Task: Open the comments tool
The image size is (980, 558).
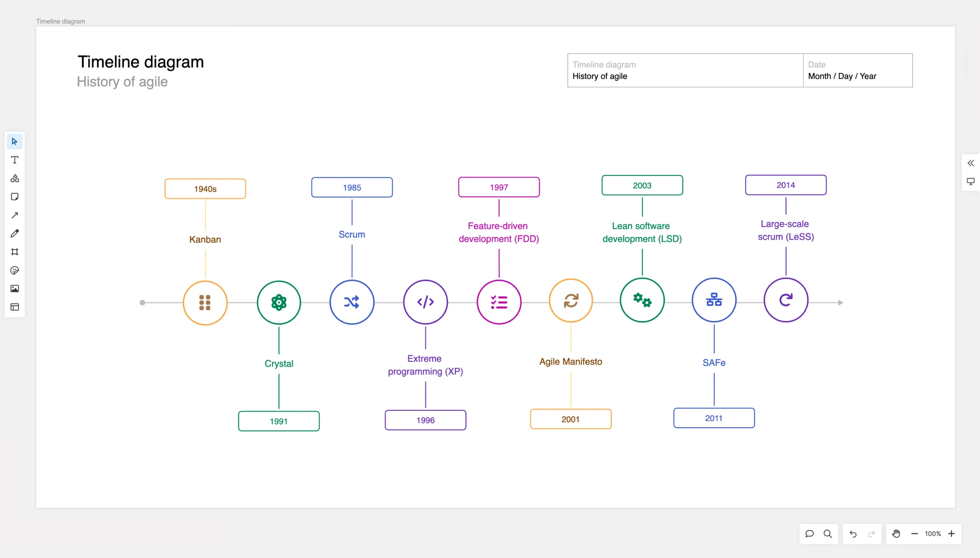Action: click(x=809, y=534)
